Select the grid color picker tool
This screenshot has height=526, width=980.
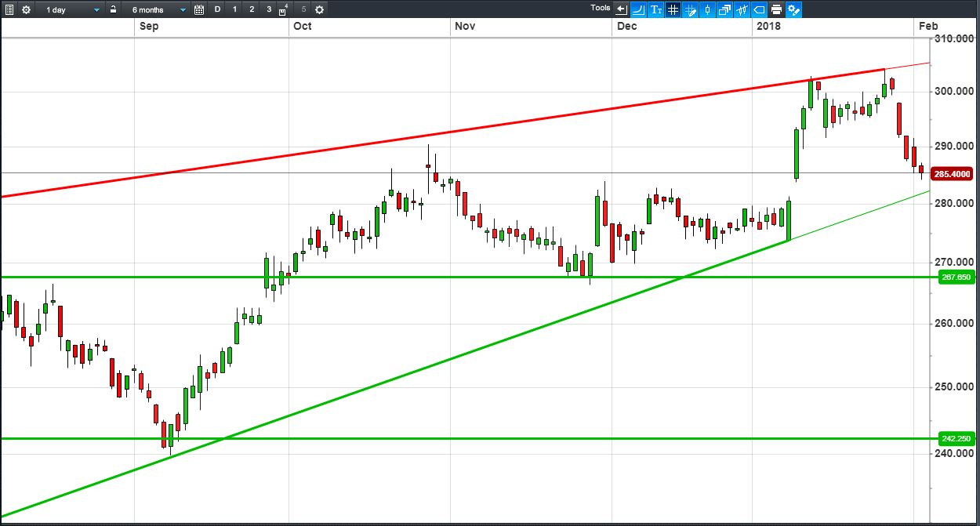pos(690,9)
